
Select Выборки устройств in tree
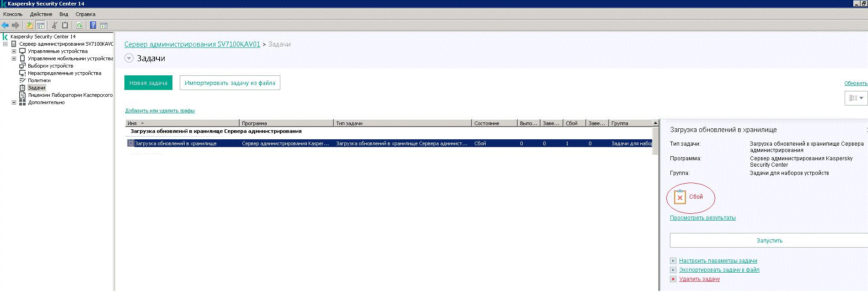pyautogui.click(x=50, y=66)
